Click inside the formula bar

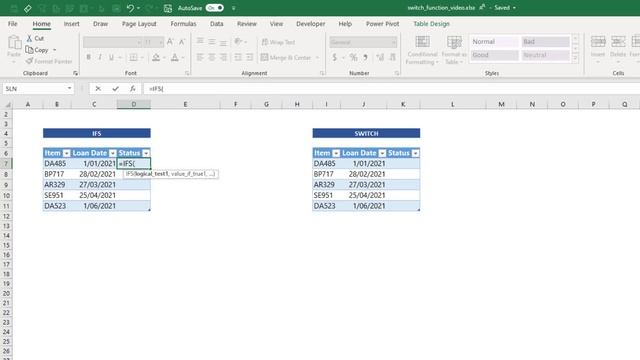pos(391,89)
